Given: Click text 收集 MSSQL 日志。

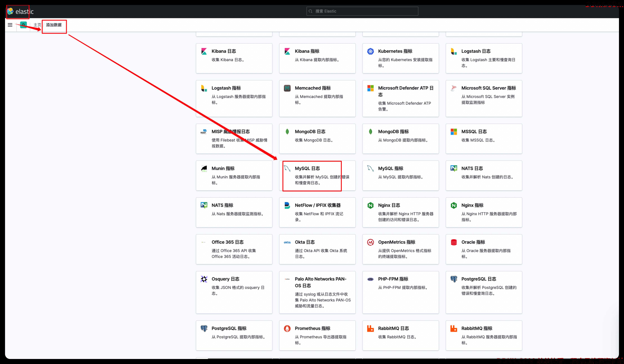Looking at the screenshot, I should (479, 140).
